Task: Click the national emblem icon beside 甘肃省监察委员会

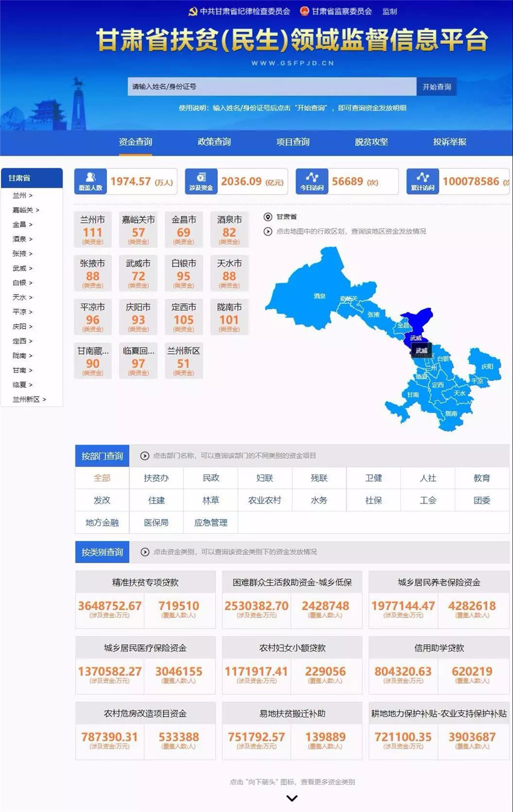Action: (x=304, y=11)
